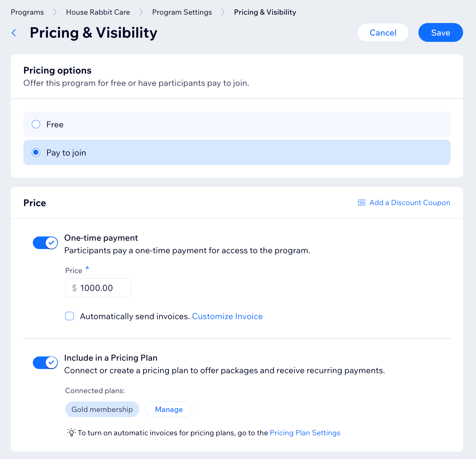Click the Manage connected plans button
This screenshot has width=476, height=459.
169,409
